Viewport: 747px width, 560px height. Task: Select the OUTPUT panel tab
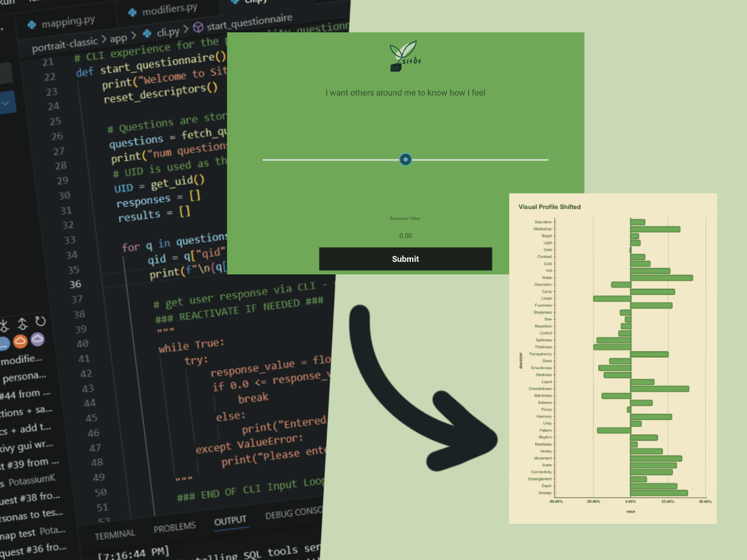click(230, 521)
